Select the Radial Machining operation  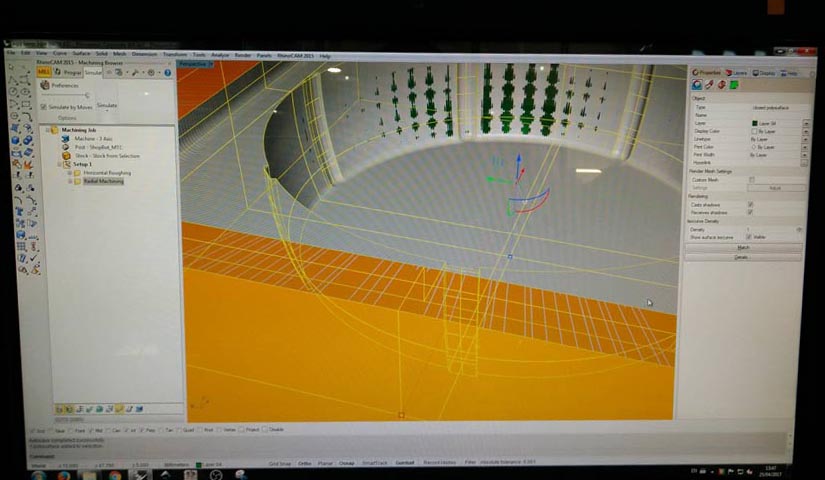103,181
